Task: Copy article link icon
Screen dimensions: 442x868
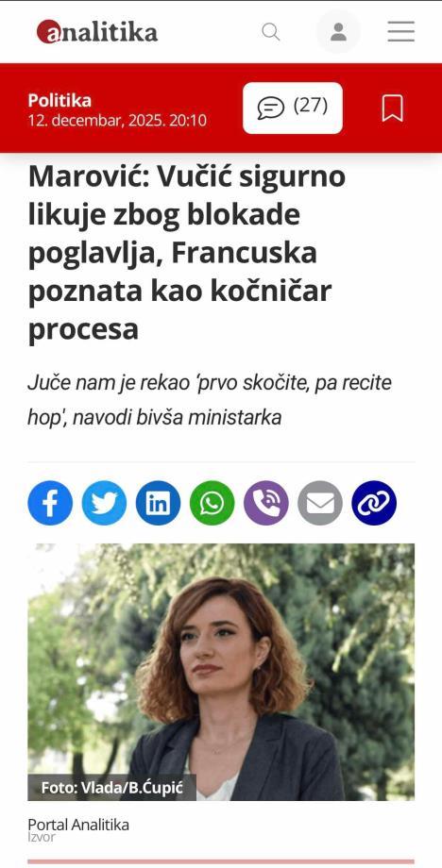Action: pyautogui.click(x=374, y=503)
